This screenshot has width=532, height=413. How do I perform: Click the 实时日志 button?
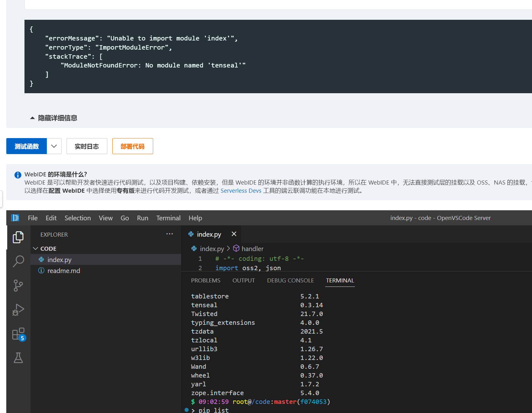click(87, 146)
